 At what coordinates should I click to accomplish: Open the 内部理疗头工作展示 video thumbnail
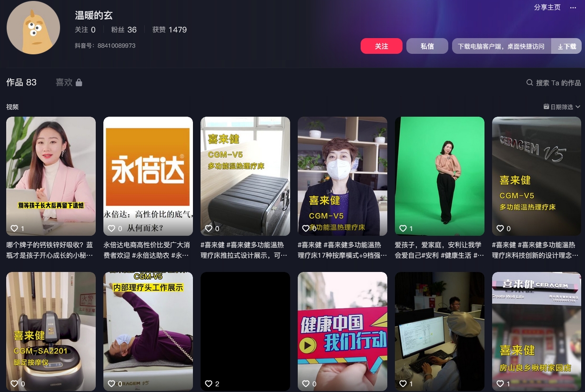click(x=148, y=332)
